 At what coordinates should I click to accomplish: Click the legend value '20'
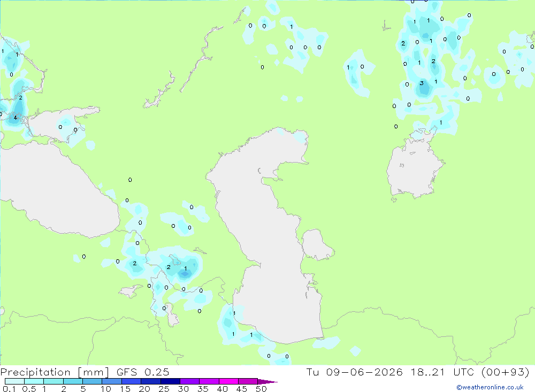[x=144, y=389]
